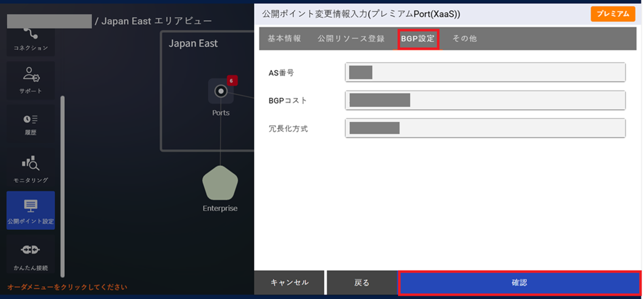Viewport: 644px width, 299px height.
Task: Switch to the その他 tab
Action: [x=463, y=38]
